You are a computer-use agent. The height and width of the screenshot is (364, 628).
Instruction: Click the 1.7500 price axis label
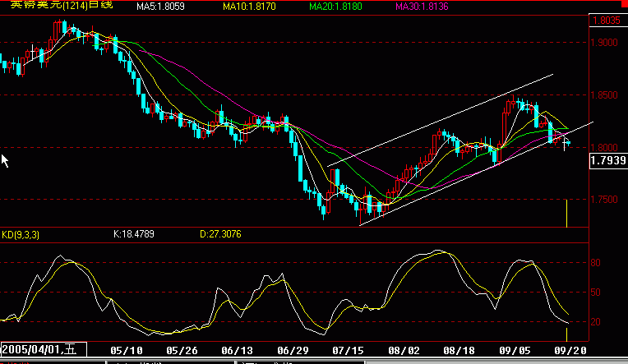click(x=604, y=200)
